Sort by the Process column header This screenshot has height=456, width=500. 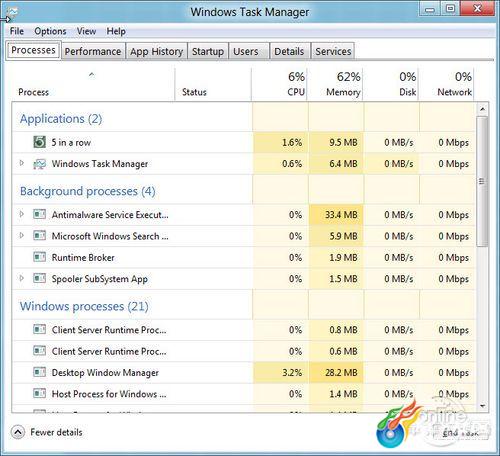(x=92, y=84)
